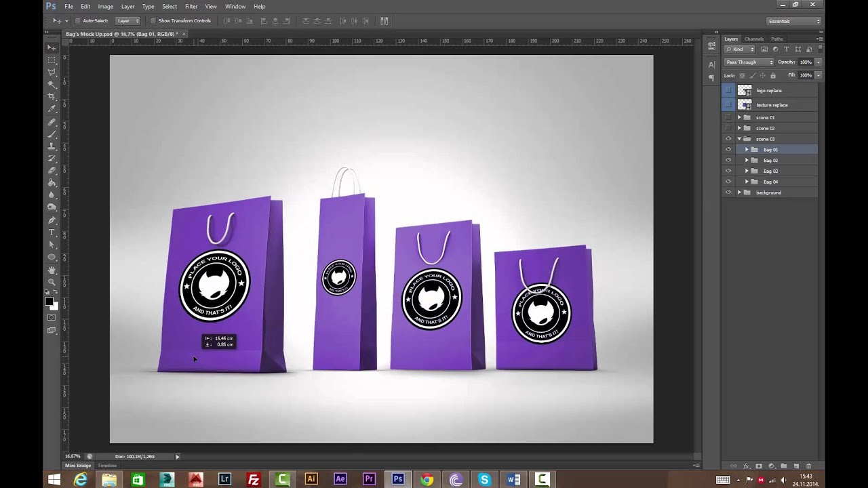Show the scene 02 group
The width and height of the screenshot is (868, 488).
point(728,128)
